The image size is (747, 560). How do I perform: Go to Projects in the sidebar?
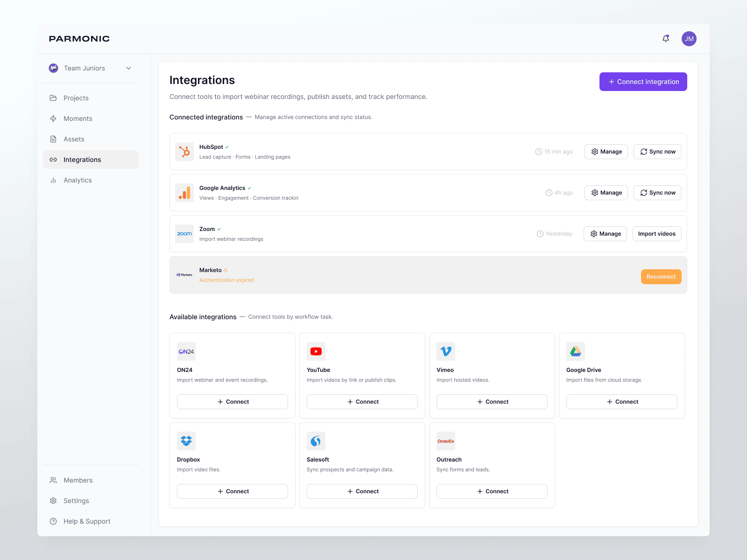(x=91, y=98)
